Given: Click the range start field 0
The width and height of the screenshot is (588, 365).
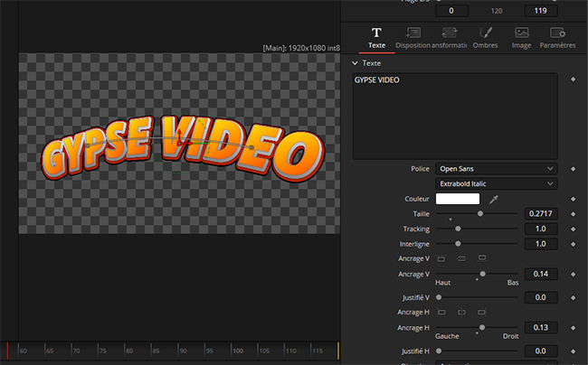Looking at the screenshot, I should tap(451, 11).
